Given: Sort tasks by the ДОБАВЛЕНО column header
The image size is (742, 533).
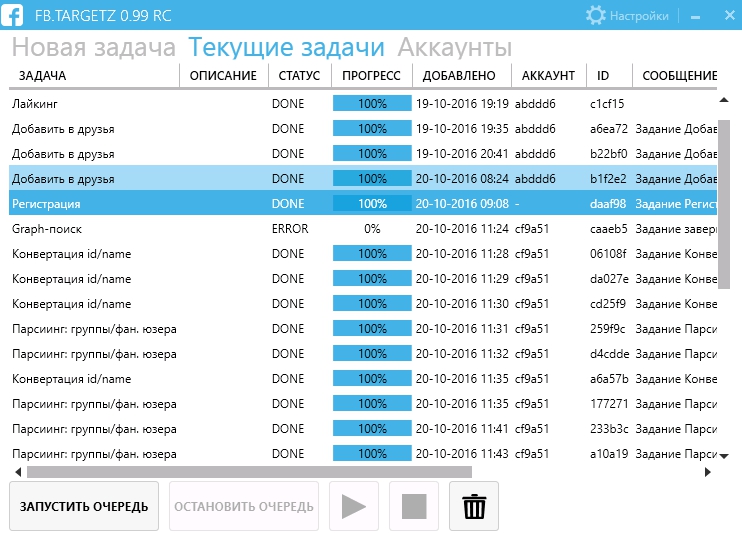Looking at the screenshot, I should click(459, 76).
